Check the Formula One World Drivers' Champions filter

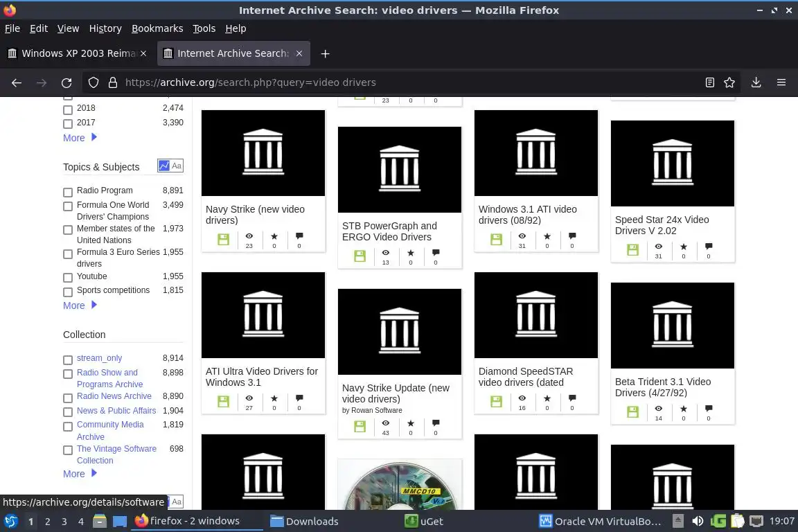[68, 206]
